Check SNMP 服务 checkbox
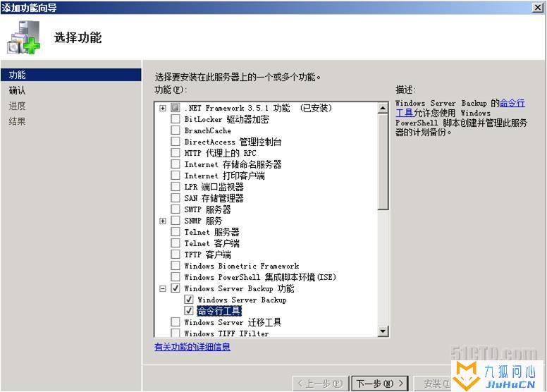 [x=176, y=221]
